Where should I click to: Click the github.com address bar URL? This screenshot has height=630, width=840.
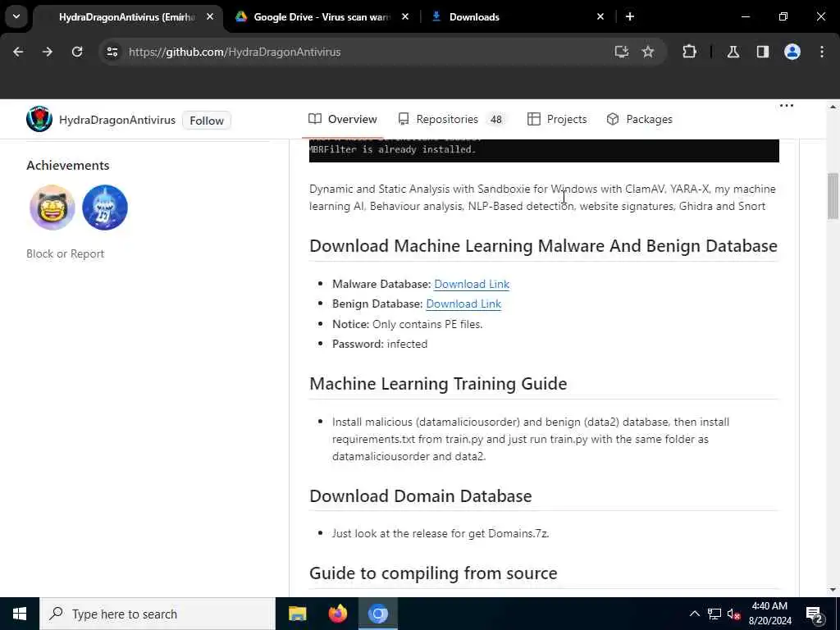pyautogui.click(x=235, y=52)
